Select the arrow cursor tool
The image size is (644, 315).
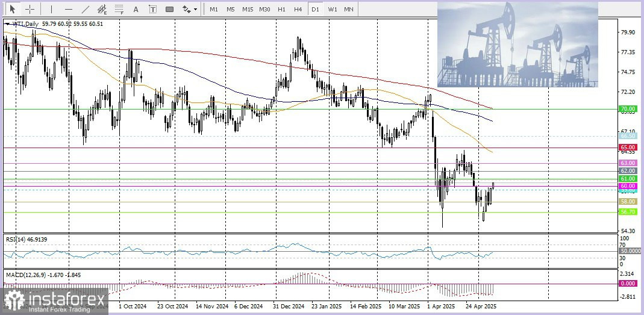coord(12,8)
